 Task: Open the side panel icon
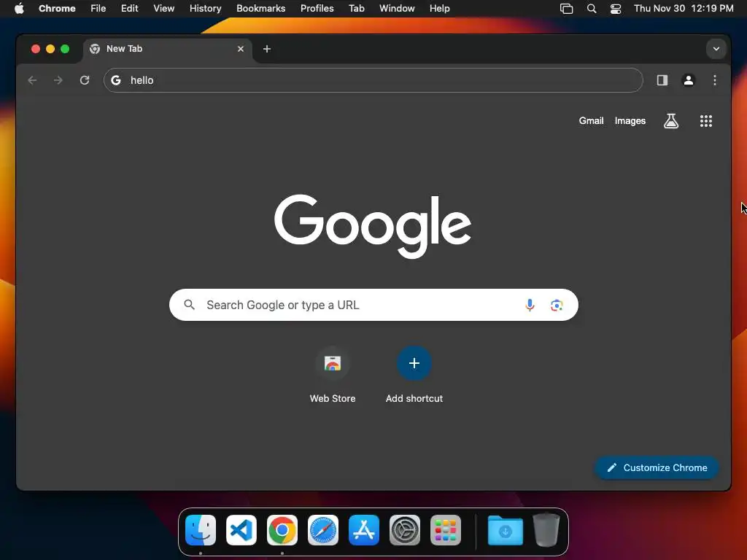click(x=662, y=80)
